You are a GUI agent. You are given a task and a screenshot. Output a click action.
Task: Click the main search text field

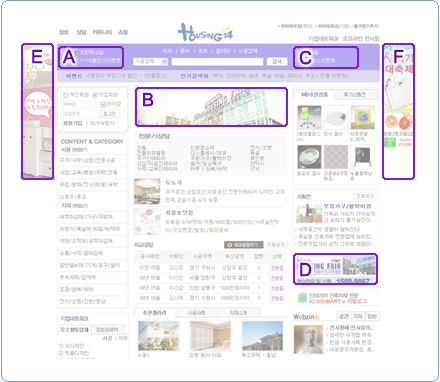pos(217,62)
